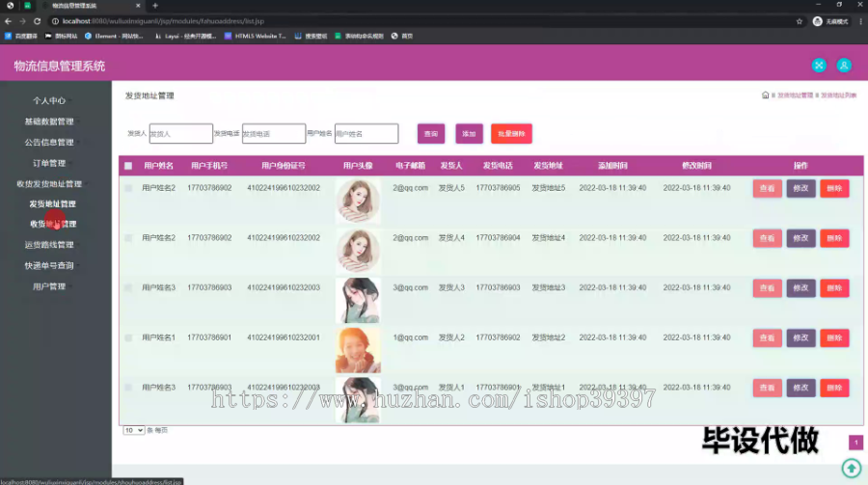Screen dimensions: 868x485
Task: Expand 运货路线管理 in the sidebar
Action: point(49,245)
